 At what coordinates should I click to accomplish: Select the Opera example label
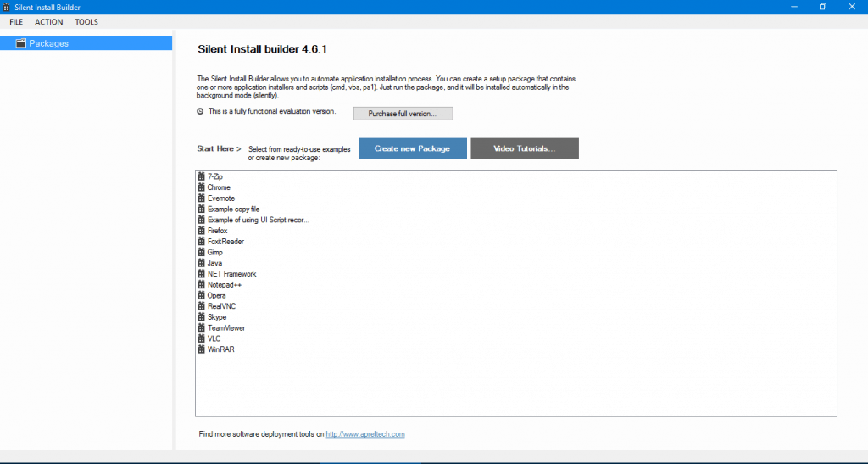[216, 295]
